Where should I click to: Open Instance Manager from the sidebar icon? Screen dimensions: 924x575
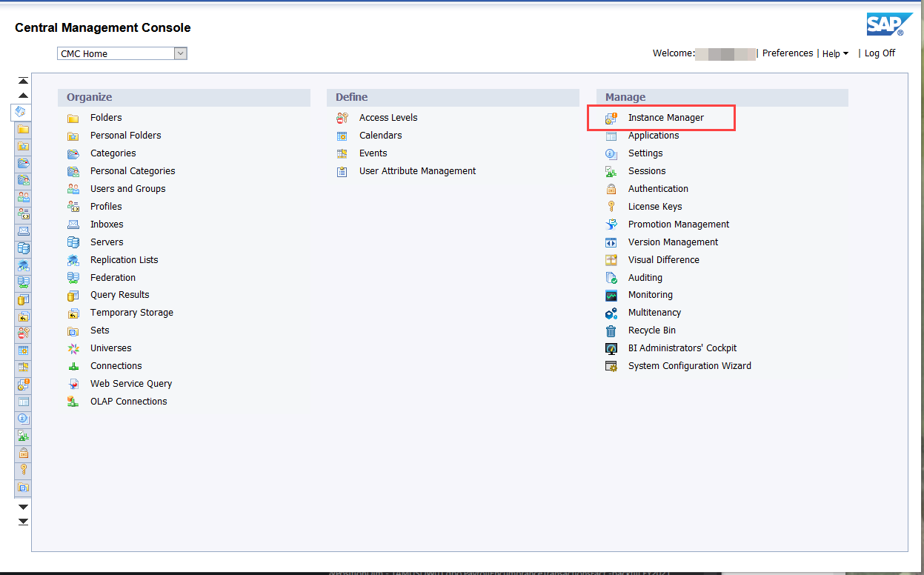24,385
